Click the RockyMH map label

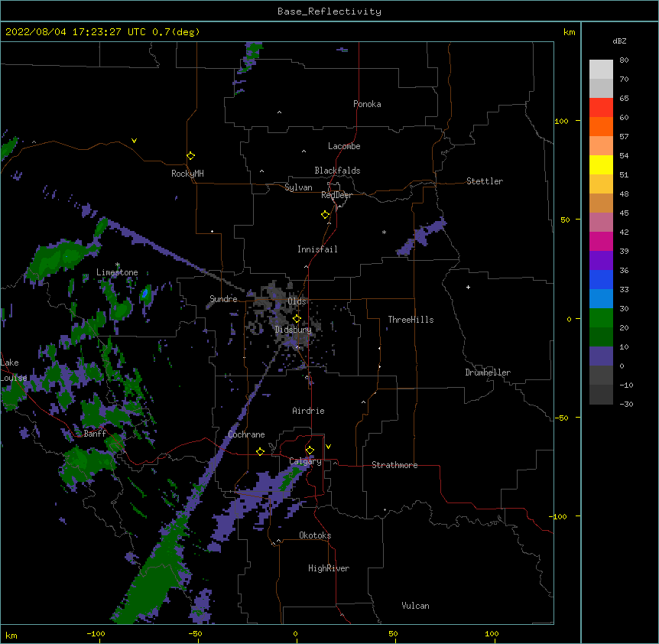click(187, 174)
